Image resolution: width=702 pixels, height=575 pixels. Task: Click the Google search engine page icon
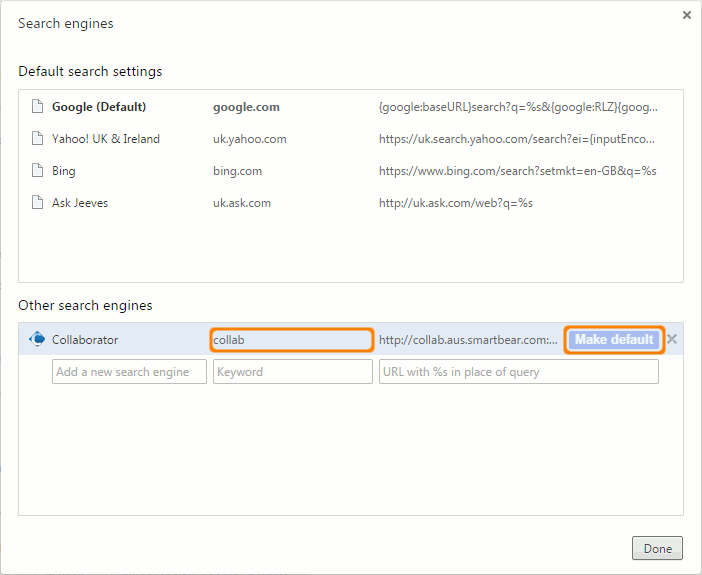(37, 107)
